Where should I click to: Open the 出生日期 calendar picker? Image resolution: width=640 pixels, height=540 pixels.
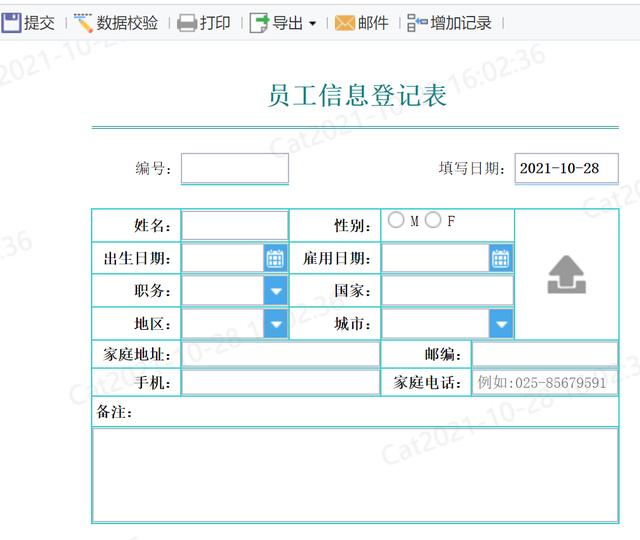pos(275,258)
